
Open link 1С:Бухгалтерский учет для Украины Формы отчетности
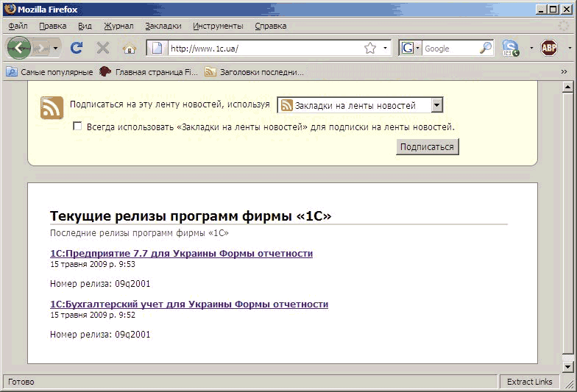click(x=189, y=304)
